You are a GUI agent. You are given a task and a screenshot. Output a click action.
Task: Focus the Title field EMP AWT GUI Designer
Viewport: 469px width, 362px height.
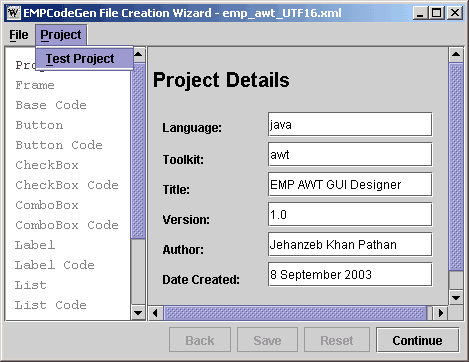coord(350,184)
